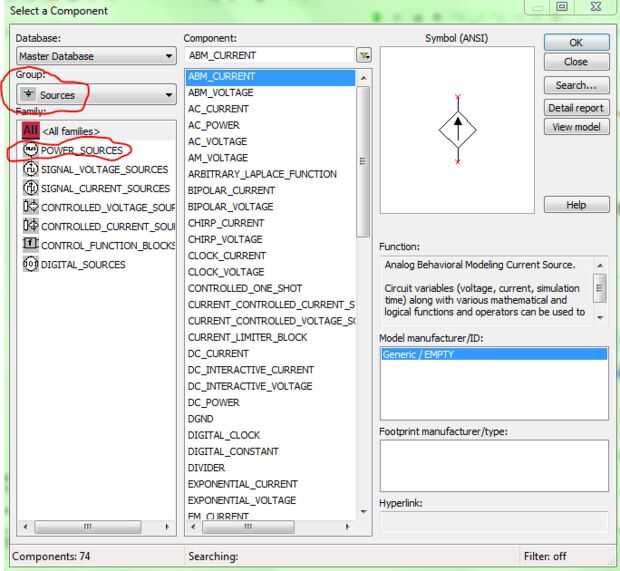Click the POWER_SOURCES family icon
The width and height of the screenshot is (620, 571).
click(x=30, y=150)
